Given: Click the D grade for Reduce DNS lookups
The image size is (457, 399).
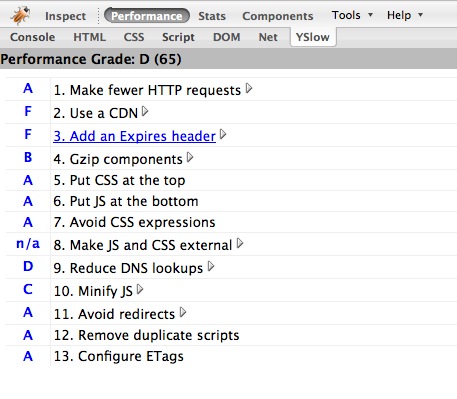Looking at the screenshot, I should (x=28, y=266).
